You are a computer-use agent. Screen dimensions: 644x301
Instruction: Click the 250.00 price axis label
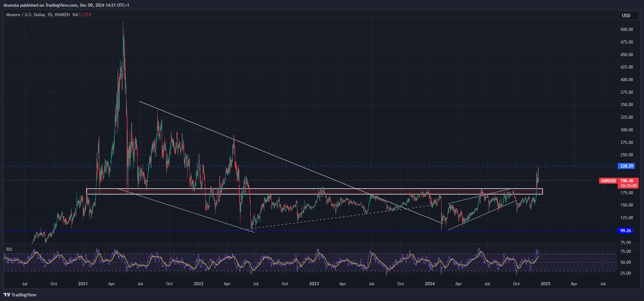(x=626, y=155)
